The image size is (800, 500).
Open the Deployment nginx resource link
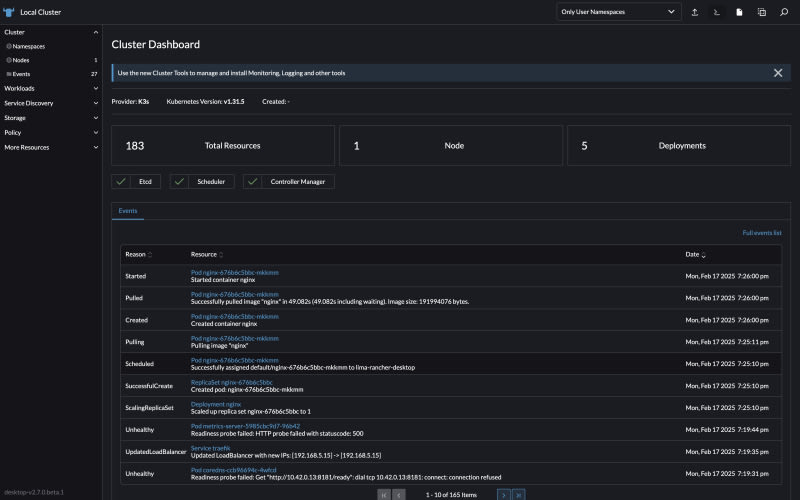216,404
